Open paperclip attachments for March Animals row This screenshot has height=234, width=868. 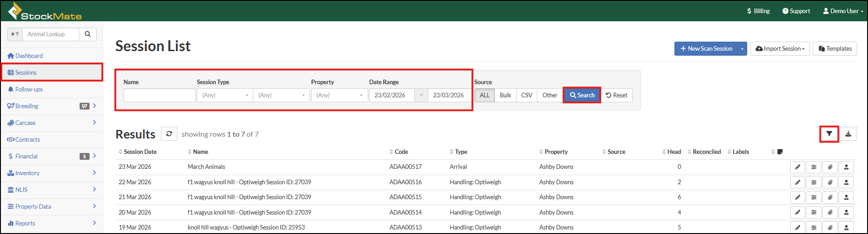pyautogui.click(x=830, y=167)
